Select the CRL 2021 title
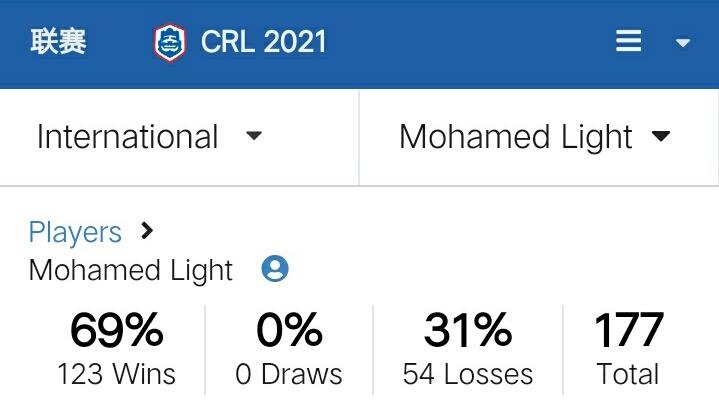Image resolution: width=719 pixels, height=405 pixels. 263,42
